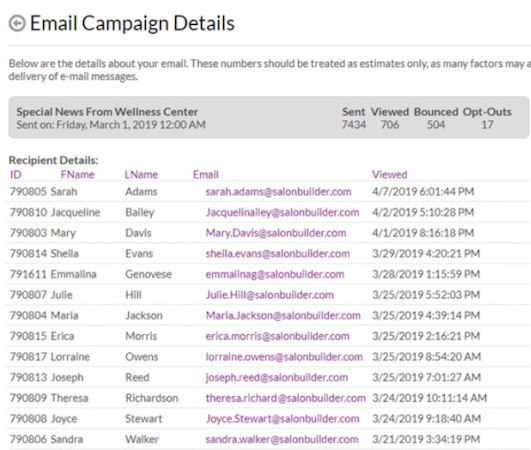The width and height of the screenshot is (531, 450).
Task: Open Julie.Hill@salonbuilder.com email link
Action: click(x=270, y=295)
